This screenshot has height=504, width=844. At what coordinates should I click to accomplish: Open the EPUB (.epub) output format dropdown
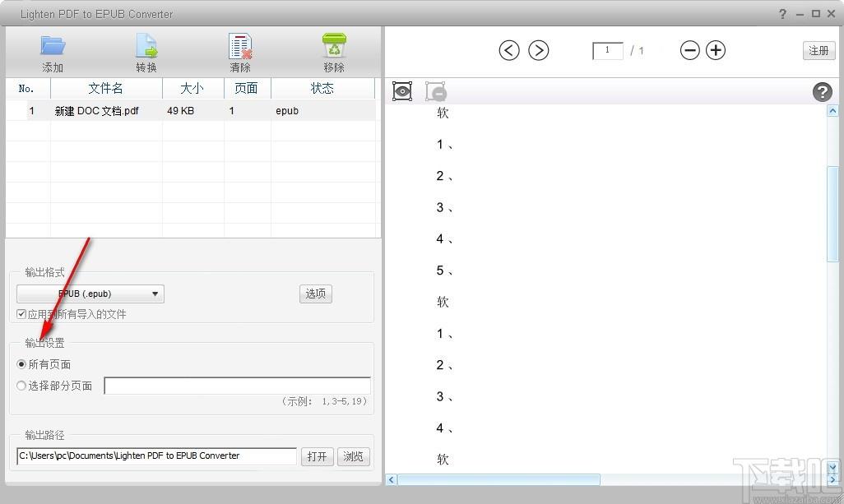coord(90,294)
